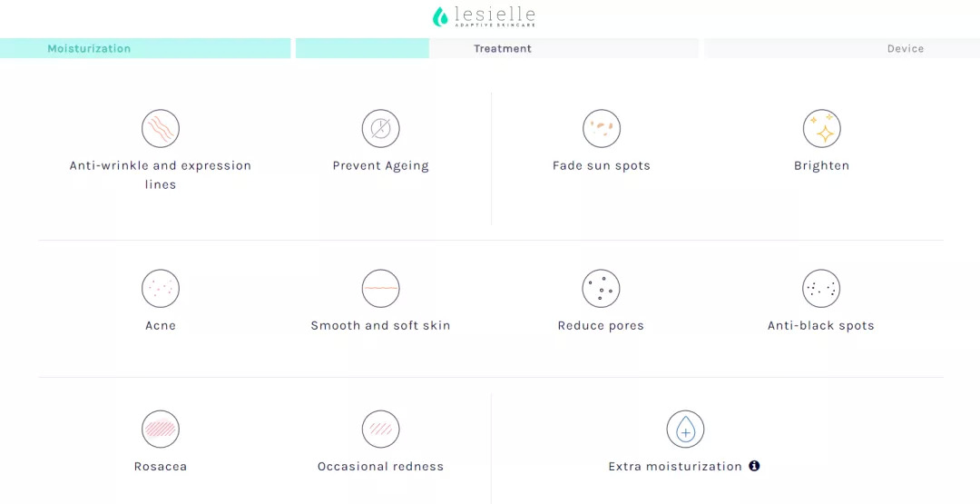980x504 pixels.
Task: Select the Smooth and soft skin icon
Action: (381, 289)
